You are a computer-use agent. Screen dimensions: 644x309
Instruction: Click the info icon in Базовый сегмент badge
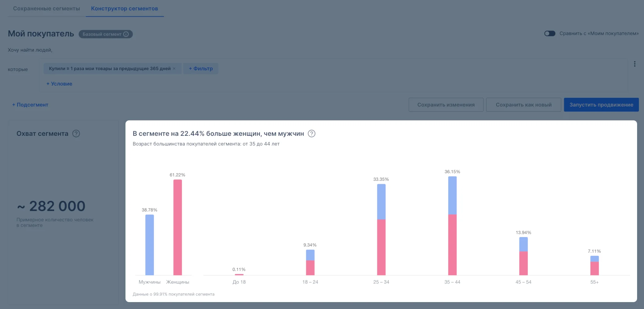pyautogui.click(x=126, y=34)
